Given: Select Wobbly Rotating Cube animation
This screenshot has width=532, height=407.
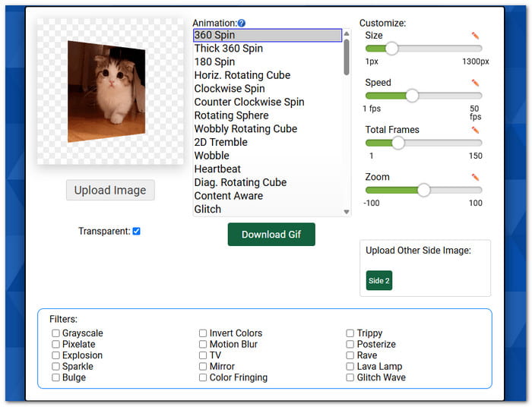Looking at the screenshot, I should tap(268, 129).
